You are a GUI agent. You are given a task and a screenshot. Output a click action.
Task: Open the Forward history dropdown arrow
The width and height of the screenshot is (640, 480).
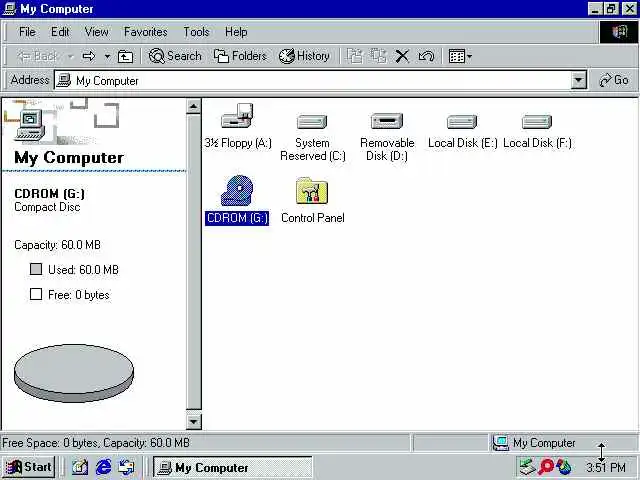tap(107, 56)
